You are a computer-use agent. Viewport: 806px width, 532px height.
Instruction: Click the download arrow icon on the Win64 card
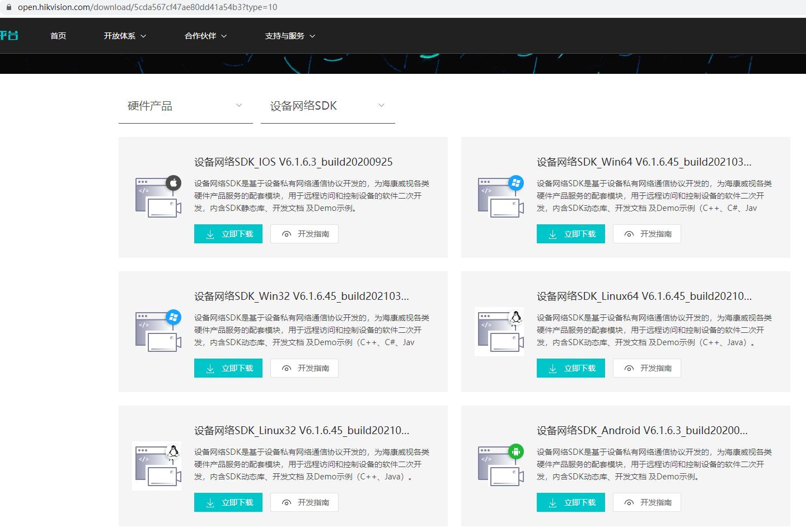552,234
